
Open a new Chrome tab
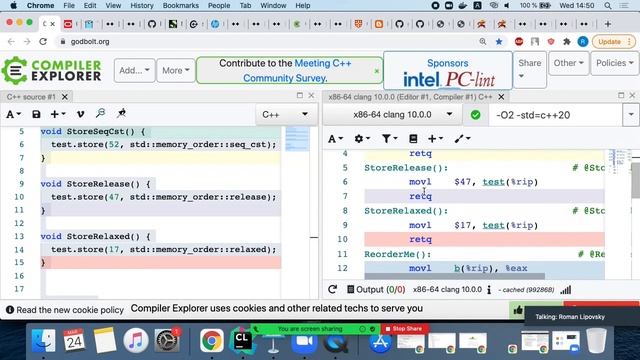pyautogui.click(x=608, y=24)
